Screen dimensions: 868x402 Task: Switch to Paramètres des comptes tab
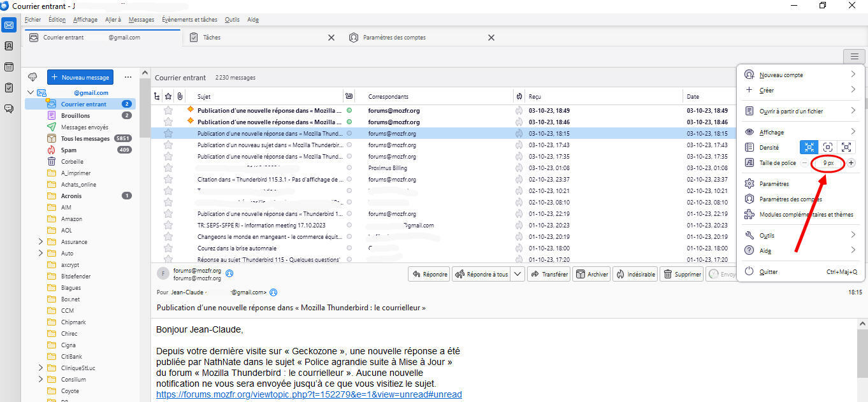[x=422, y=38]
